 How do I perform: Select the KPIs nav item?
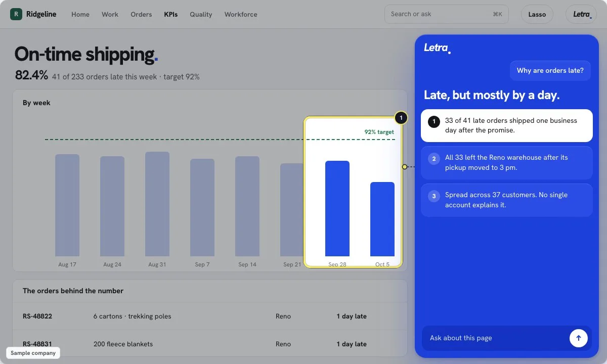click(x=171, y=14)
